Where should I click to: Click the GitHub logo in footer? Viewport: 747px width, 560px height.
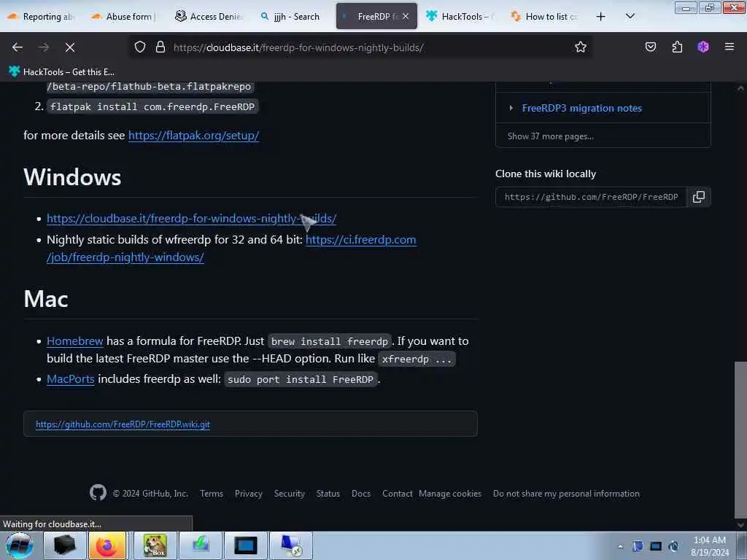click(98, 492)
